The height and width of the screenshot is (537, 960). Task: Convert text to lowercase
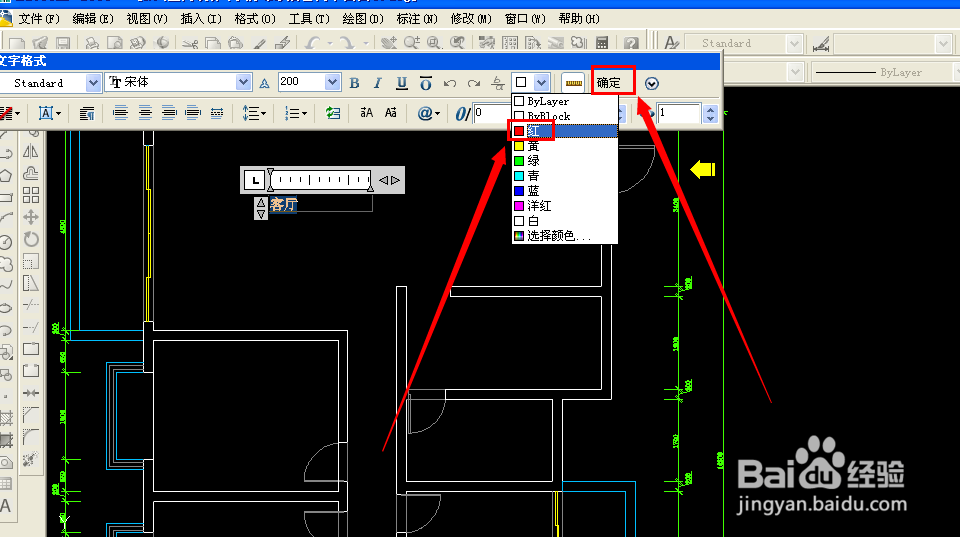point(391,113)
